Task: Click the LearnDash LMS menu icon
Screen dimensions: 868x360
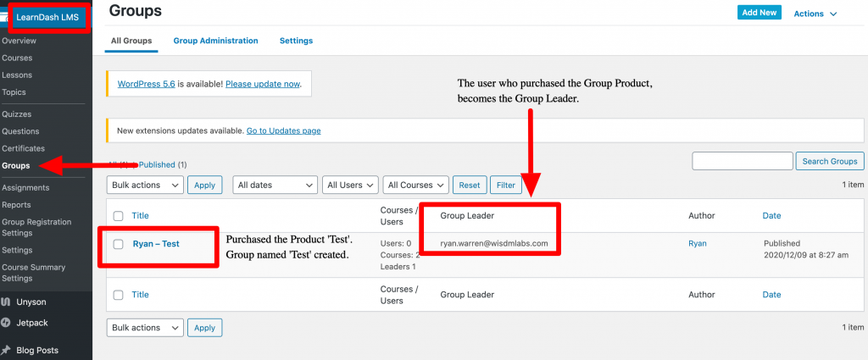Action: pos(4,16)
